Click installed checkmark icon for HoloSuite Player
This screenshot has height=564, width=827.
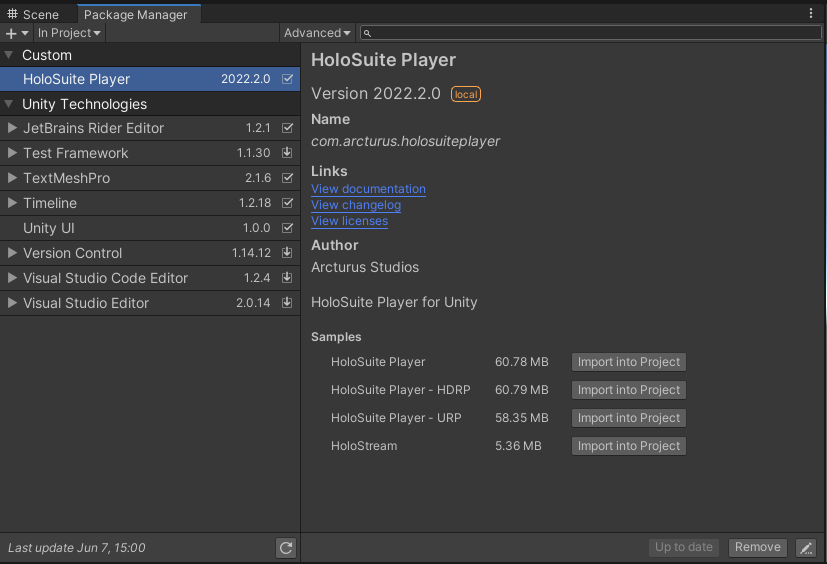pos(287,79)
